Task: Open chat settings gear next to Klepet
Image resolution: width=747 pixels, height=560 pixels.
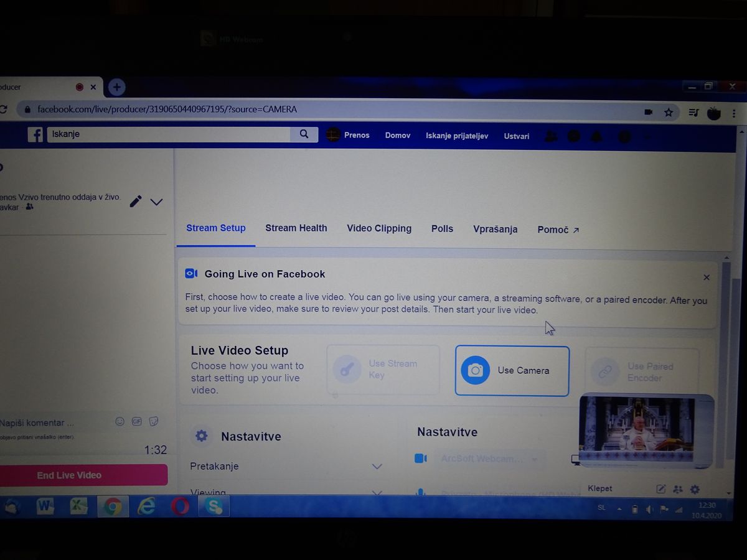Action: pos(695,490)
